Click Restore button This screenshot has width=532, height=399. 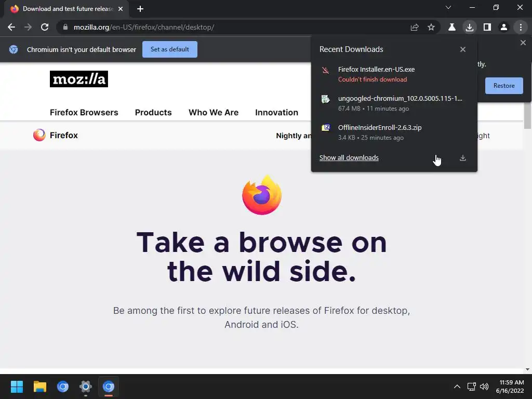click(504, 86)
